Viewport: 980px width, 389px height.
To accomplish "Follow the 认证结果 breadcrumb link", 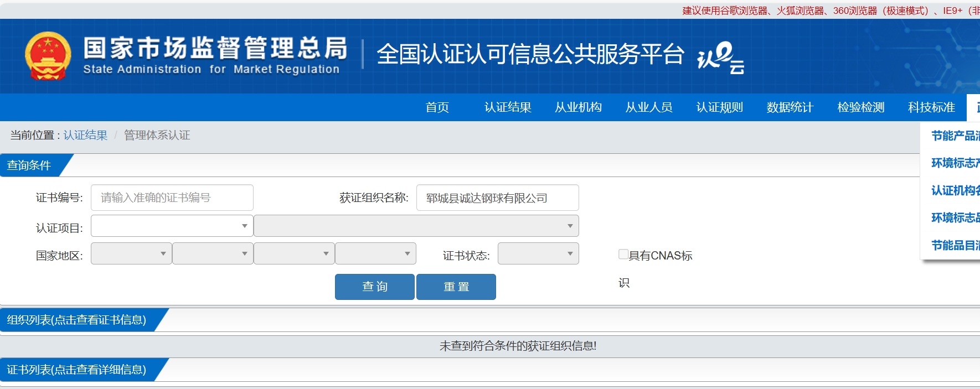I will [x=85, y=135].
